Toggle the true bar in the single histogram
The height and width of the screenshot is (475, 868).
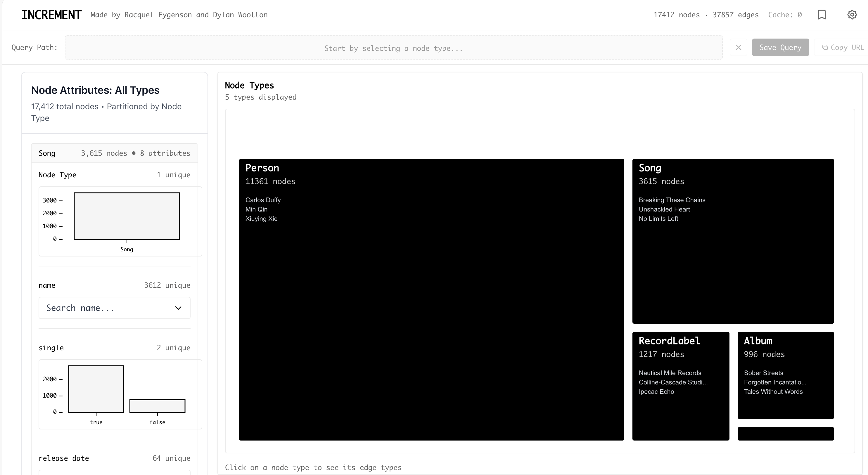pos(96,389)
